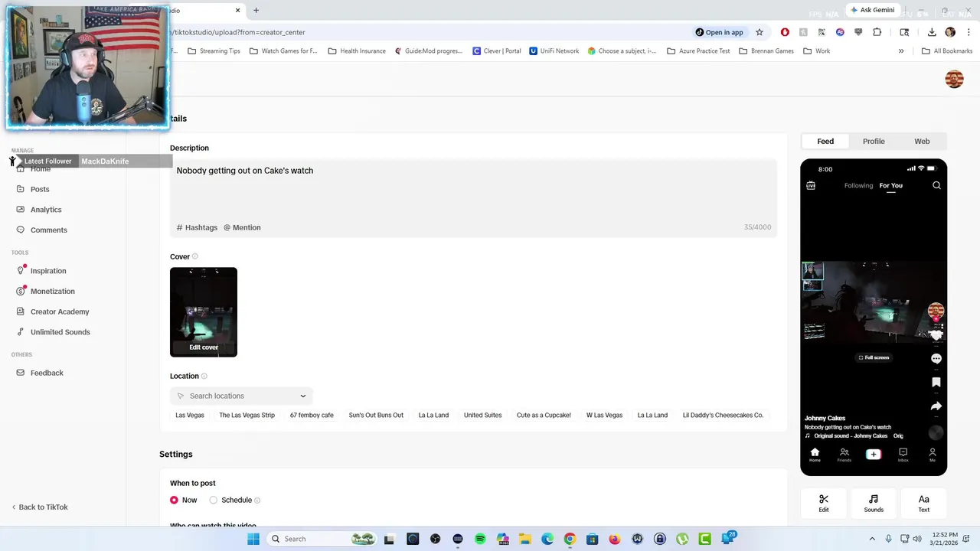
Task: Open Chrome Extensions puzzle icon
Action: pos(877,32)
